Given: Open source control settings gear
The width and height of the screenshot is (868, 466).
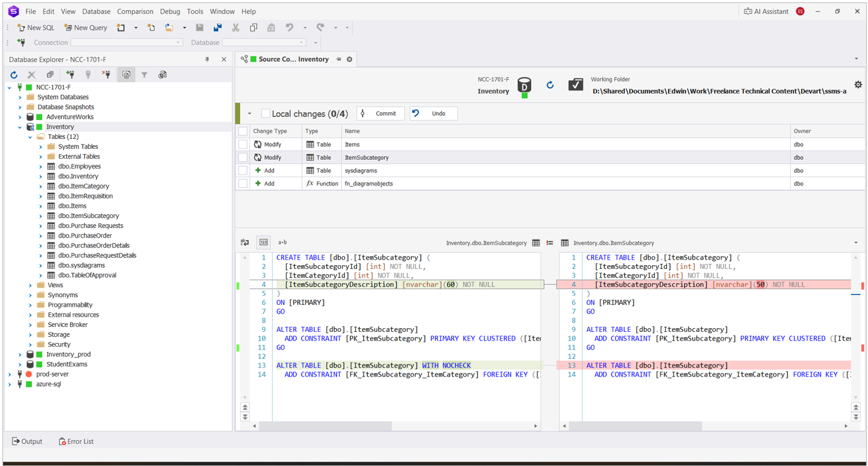Looking at the screenshot, I should tap(858, 85).
